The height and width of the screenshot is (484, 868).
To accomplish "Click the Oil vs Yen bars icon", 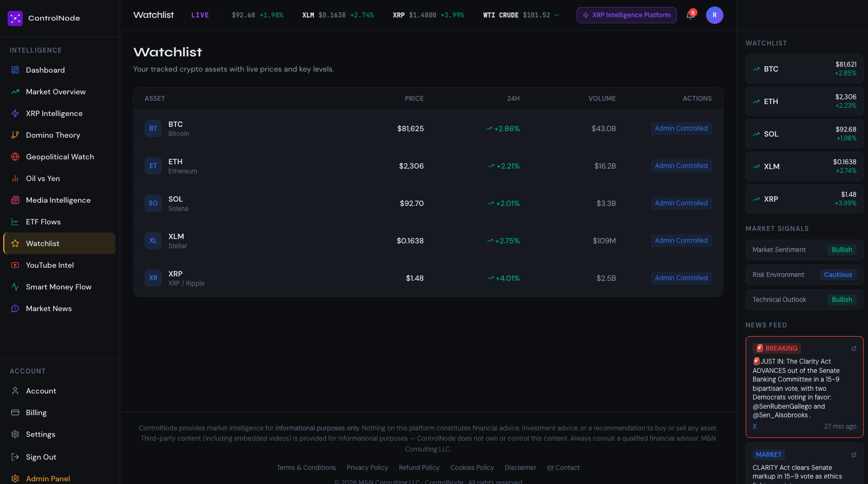I will point(15,178).
